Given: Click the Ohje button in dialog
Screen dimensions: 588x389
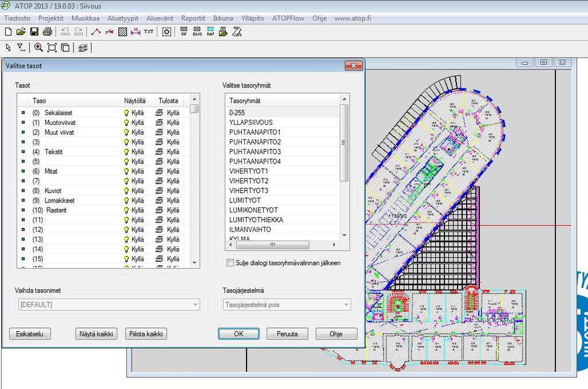Looking at the screenshot, I should click(x=336, y=334).
